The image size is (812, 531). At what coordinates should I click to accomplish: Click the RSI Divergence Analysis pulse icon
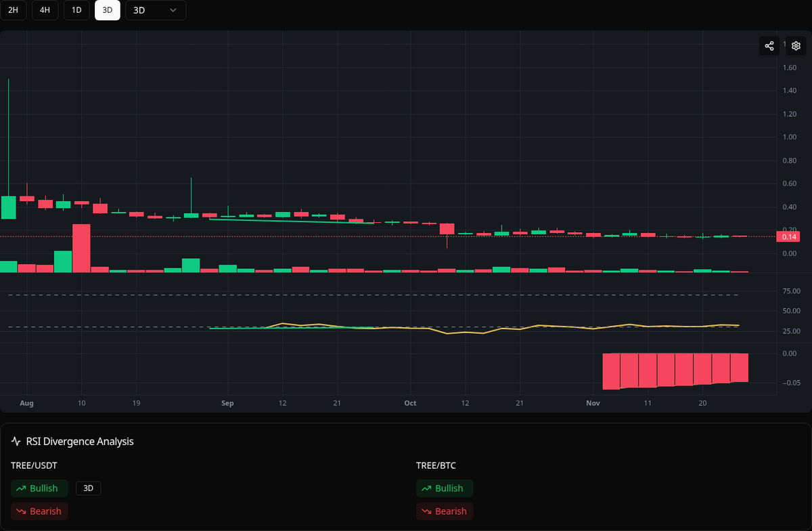coord(16,442)
